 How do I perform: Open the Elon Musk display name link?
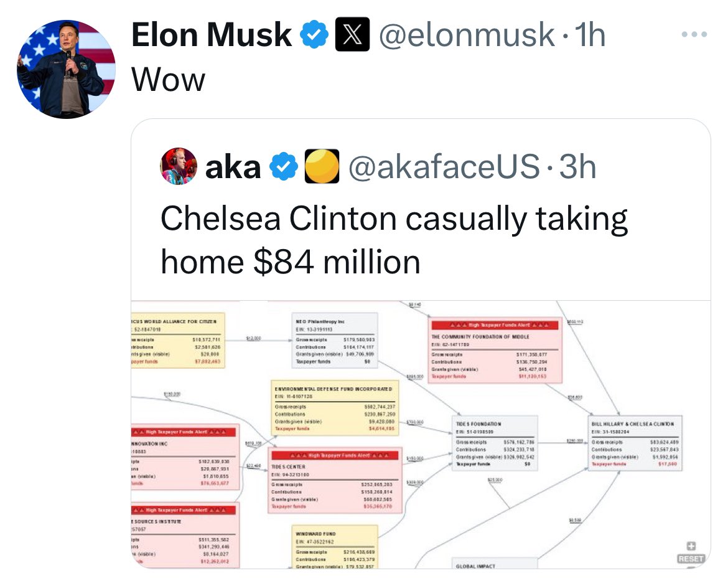tap(212, 35)
